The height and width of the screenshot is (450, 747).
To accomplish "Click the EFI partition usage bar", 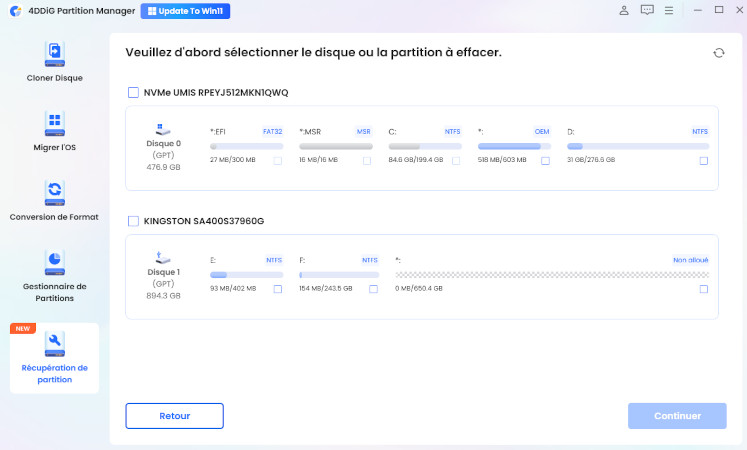I will pos(247,147).
